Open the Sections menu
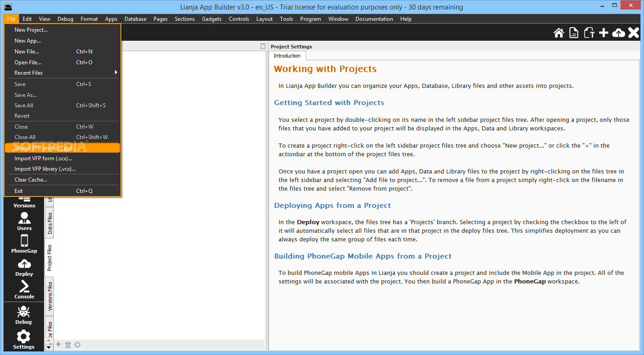644x355 pixels. click(x=185, y=19)
